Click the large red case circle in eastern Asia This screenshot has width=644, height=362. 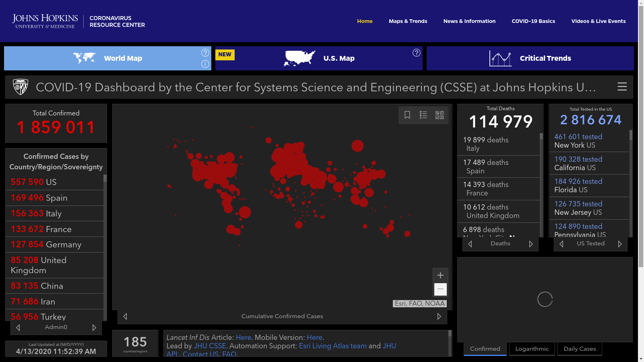(x=357, y=146)
